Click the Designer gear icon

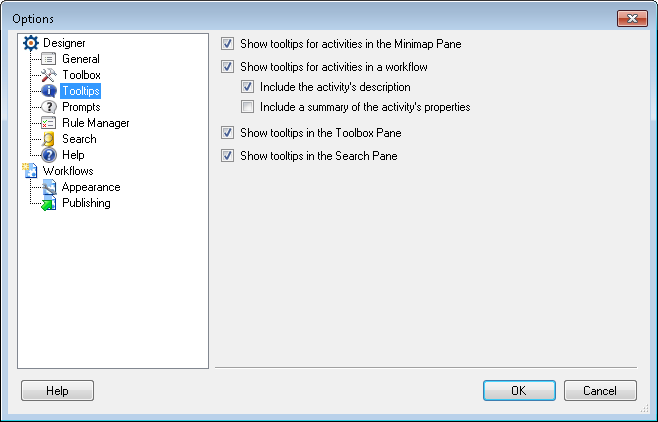[30, 43]
